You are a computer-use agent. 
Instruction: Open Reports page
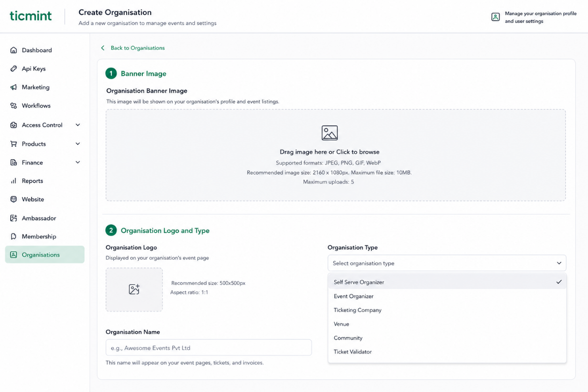coord(45,181)
